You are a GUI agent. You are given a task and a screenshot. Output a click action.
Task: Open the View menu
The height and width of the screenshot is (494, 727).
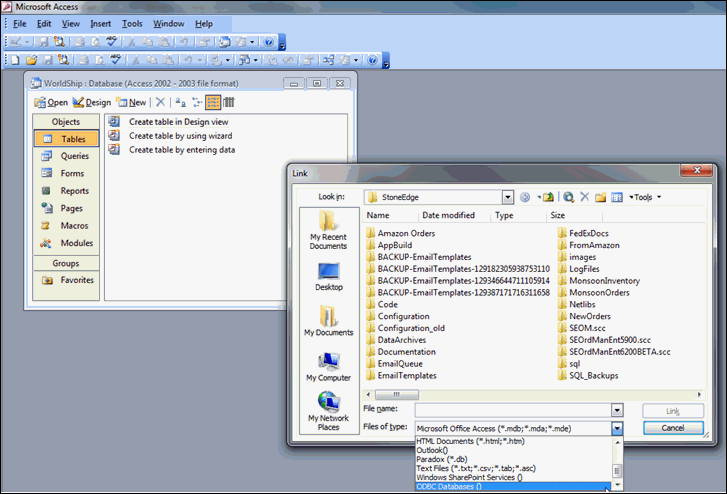pyautogui.click(x=70, y=24)
